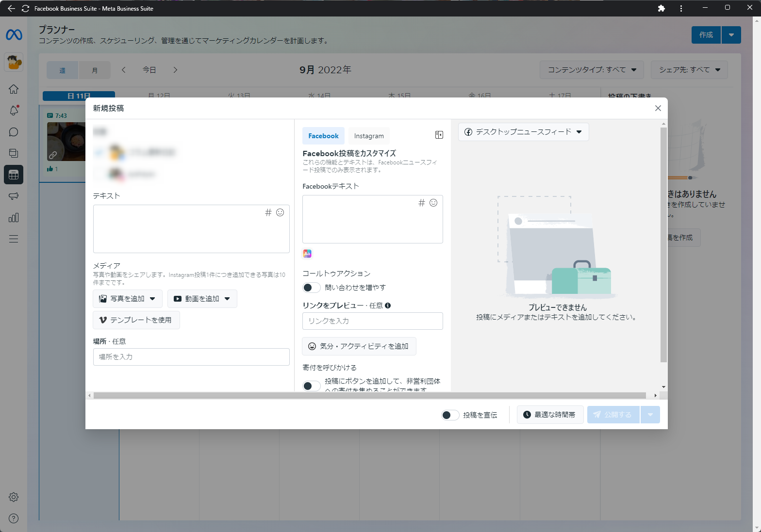Insert hashtag in main テキスト box
Image resolution: width=761 pixels, height=532 pixels.
coord(268,212)
